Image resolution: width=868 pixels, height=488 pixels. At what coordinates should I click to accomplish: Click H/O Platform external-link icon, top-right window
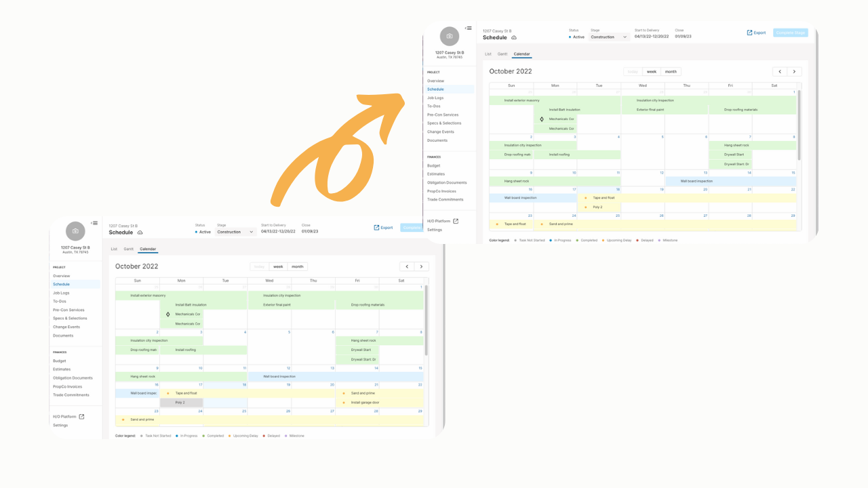point(456,221)
